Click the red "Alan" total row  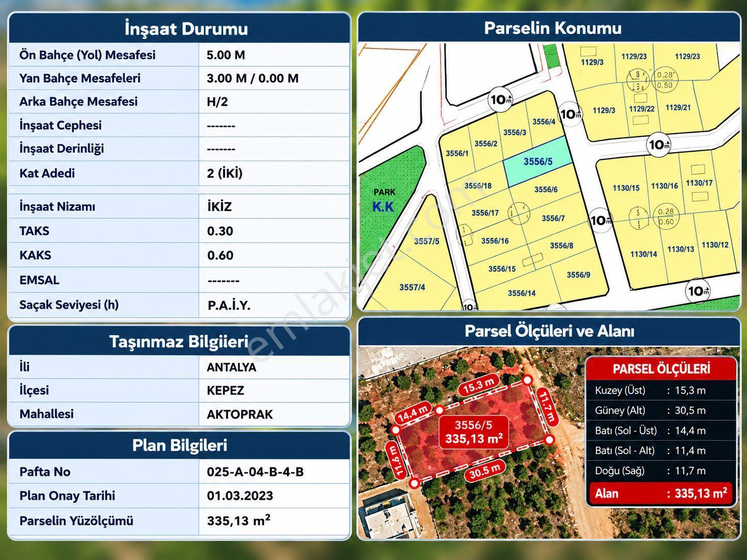(661, 493)
